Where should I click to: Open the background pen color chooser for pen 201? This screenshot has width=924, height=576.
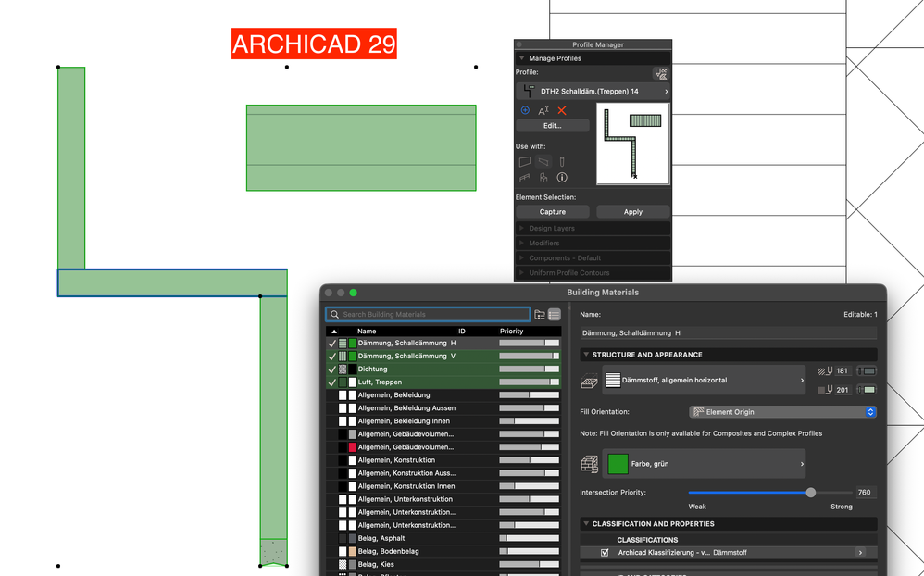point(867,390)
